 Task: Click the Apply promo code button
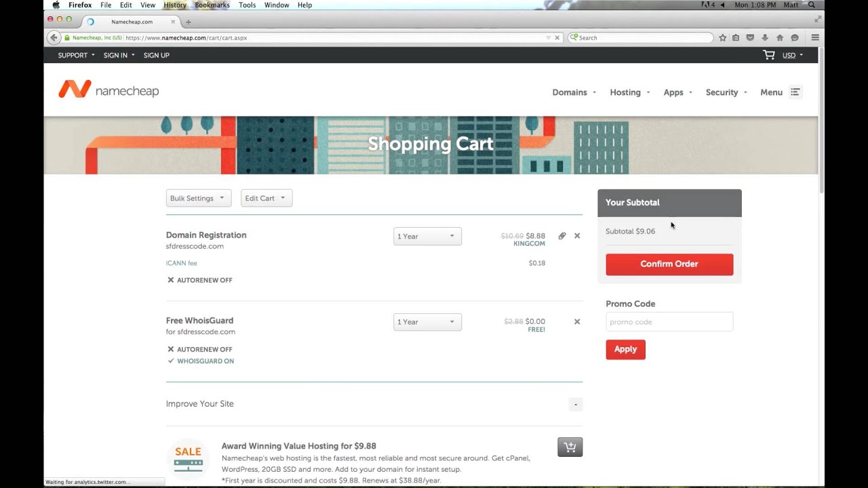click(625, 350)
